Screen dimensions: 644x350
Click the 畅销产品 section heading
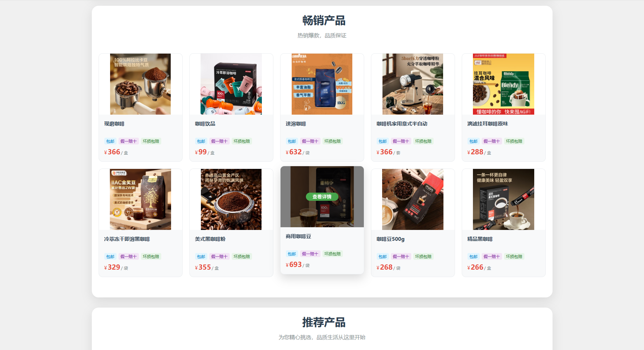(324, 21)
